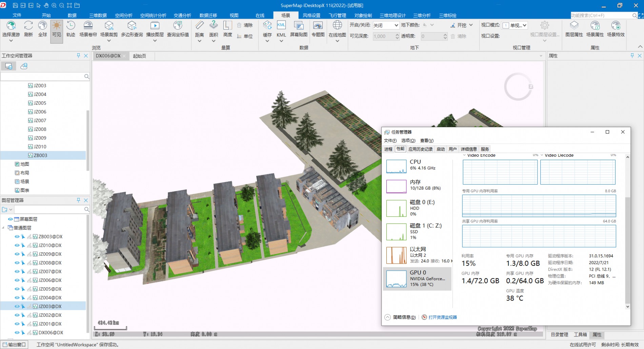Click the workspace manager cloud view icon
Image resolution: width=644 pixels, height=349 pixels.
click(x=24, y=66)
